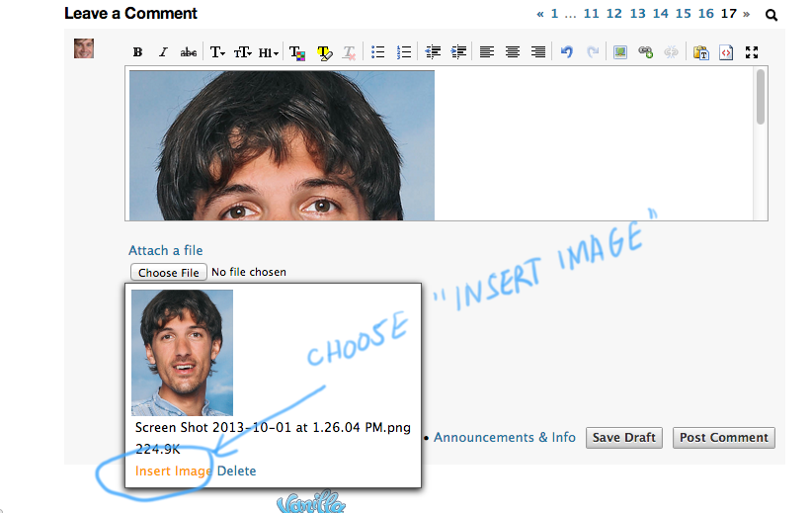The height and width of the screenshot is (513, 812).
Task: Open search with the magnifier icon
Action: click(x=771, y=15)
